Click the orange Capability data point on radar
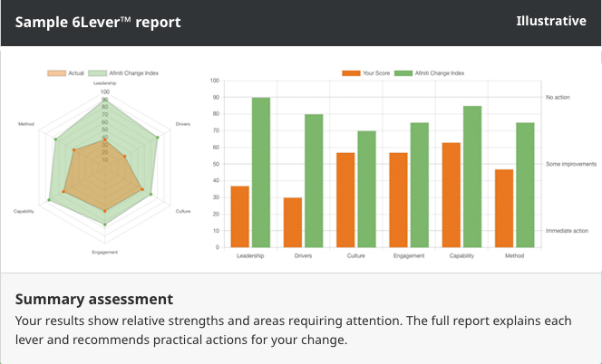This screenshot has width=602, height=364. tap(63, 191)
